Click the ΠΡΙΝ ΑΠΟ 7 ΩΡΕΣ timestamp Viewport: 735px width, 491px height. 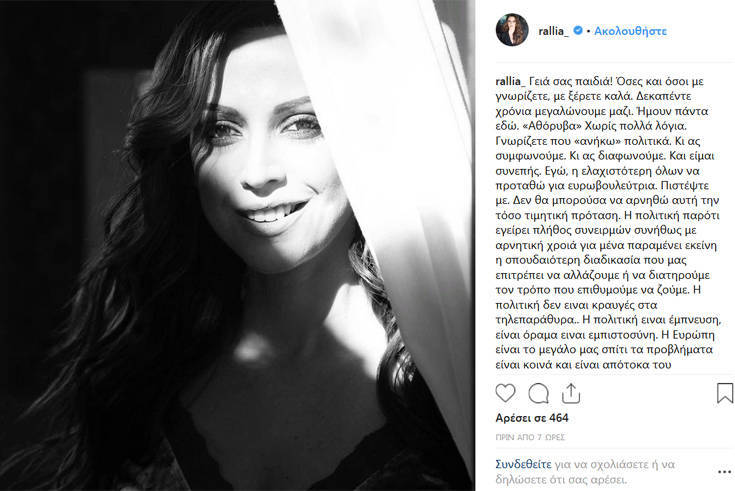[530, 437]
